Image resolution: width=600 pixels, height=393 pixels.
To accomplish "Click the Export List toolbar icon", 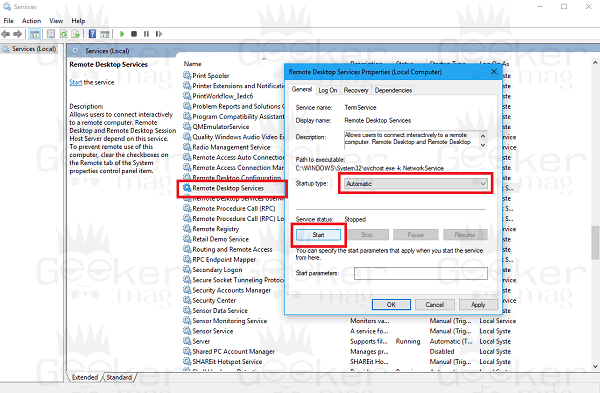I will [76, 34].
